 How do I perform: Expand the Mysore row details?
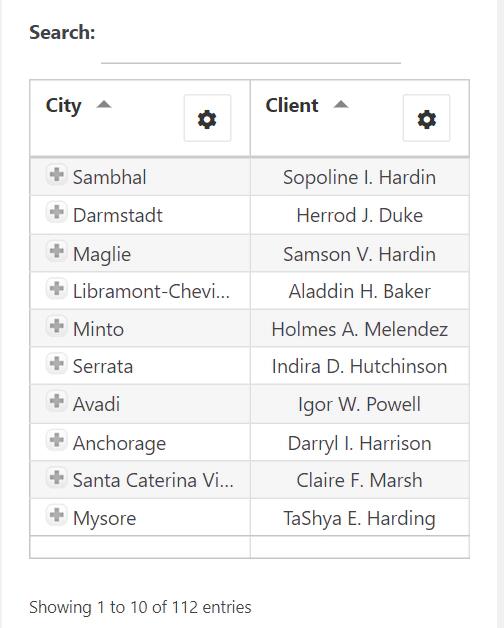tap(56, 515)
